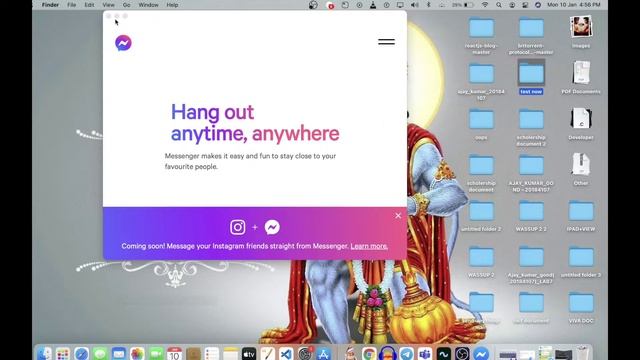
Task: Select the 'untitled folder 2' folder
Action: pos(481,216)
